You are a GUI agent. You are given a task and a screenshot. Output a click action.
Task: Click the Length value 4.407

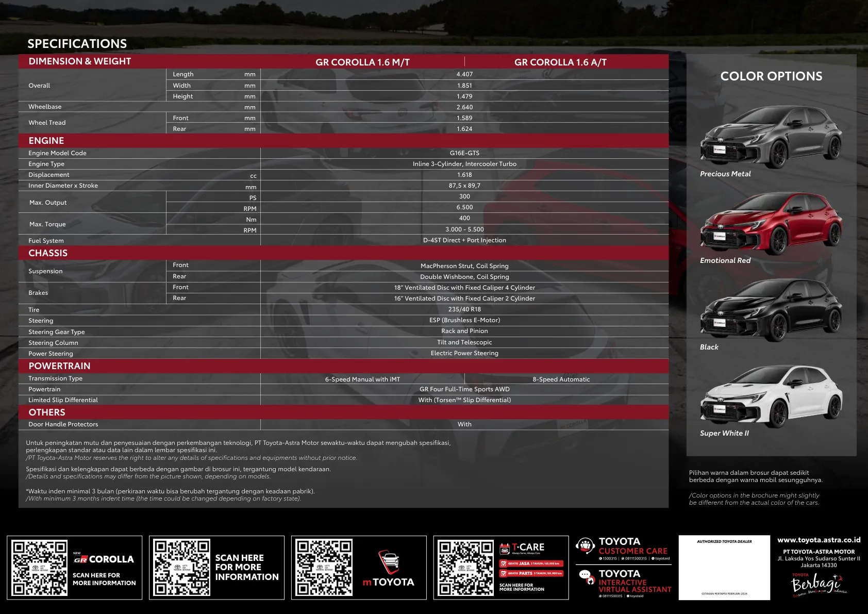464,74
